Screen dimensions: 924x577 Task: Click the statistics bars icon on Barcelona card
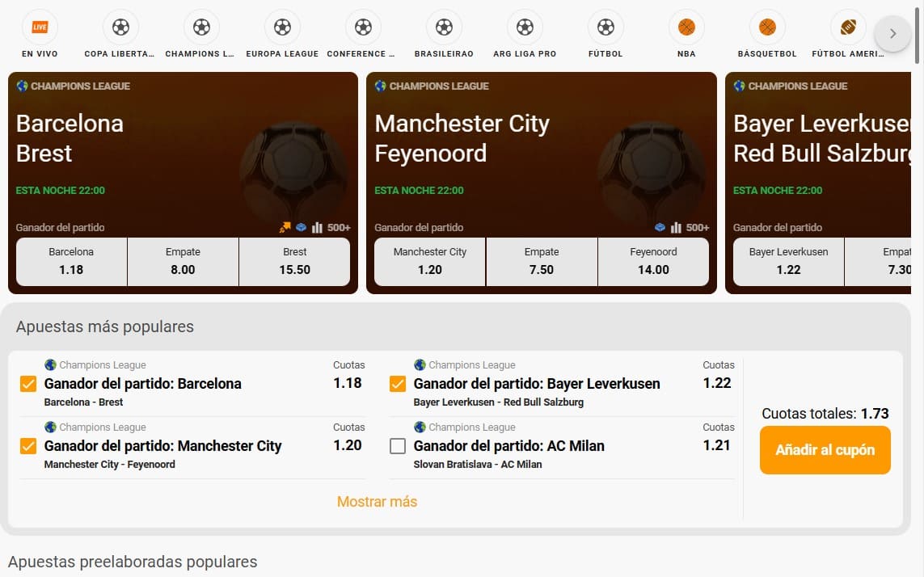coord(317,228)
